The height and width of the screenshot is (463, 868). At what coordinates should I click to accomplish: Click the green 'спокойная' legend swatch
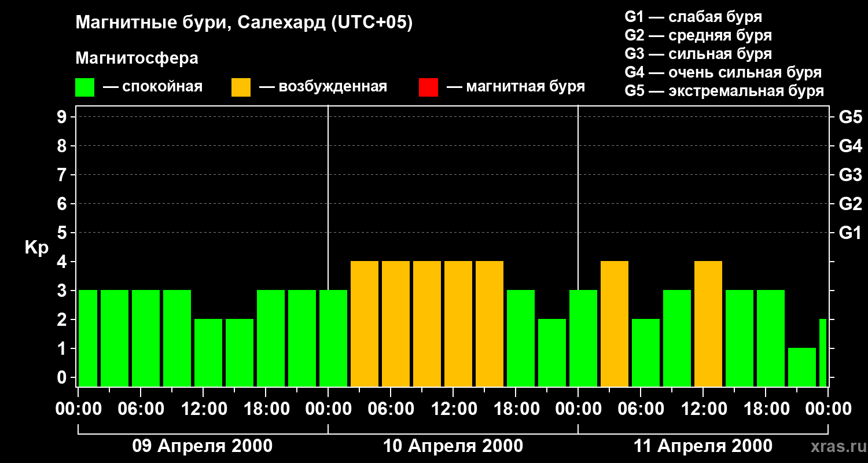(x=85, y=87)
